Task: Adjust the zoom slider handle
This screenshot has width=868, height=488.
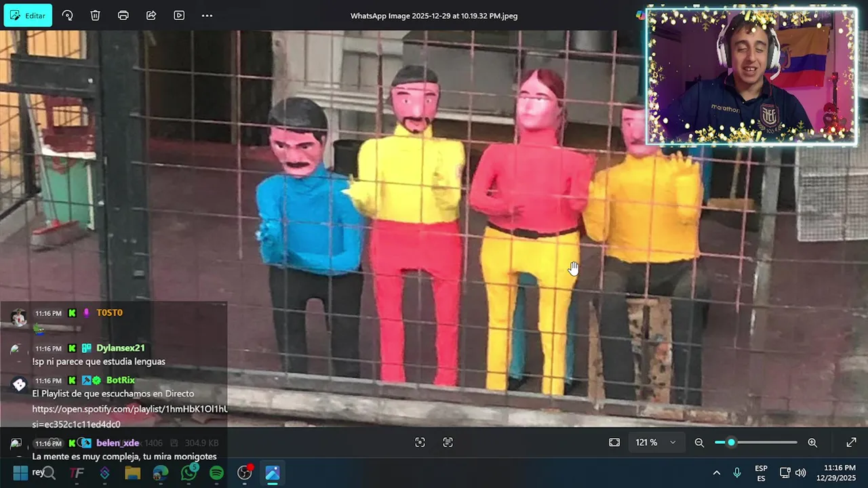Action: coord(731,443)
